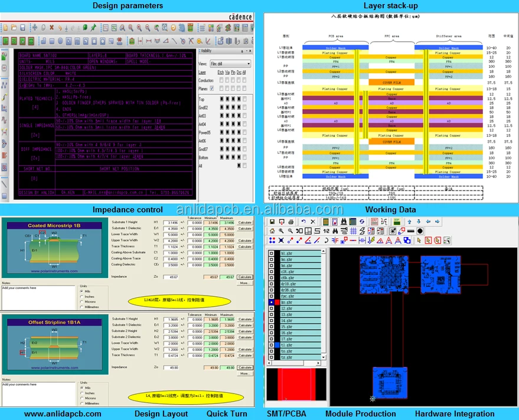Select Millimetres radio in Offset Stripline panel

(x=81, y=403)
